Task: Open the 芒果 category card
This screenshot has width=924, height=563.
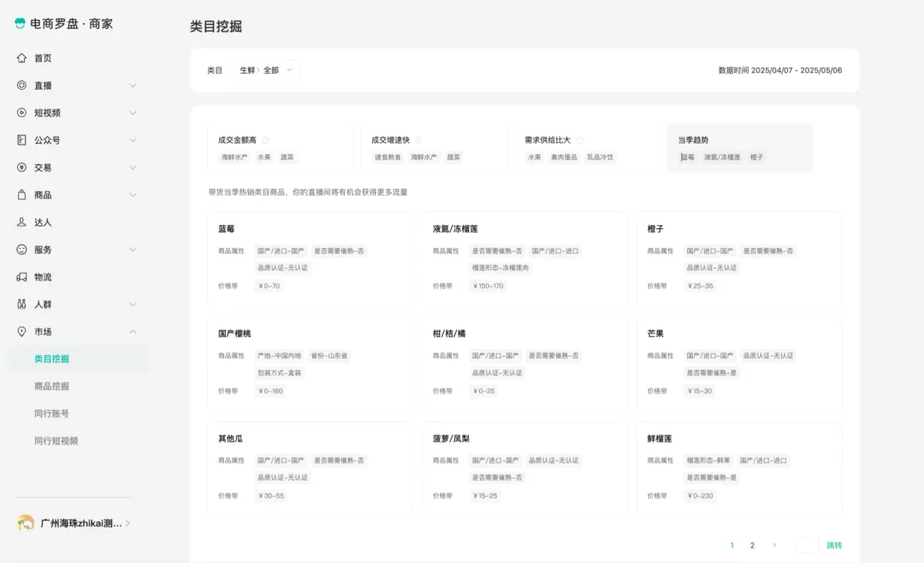Action: coord(739,363)
